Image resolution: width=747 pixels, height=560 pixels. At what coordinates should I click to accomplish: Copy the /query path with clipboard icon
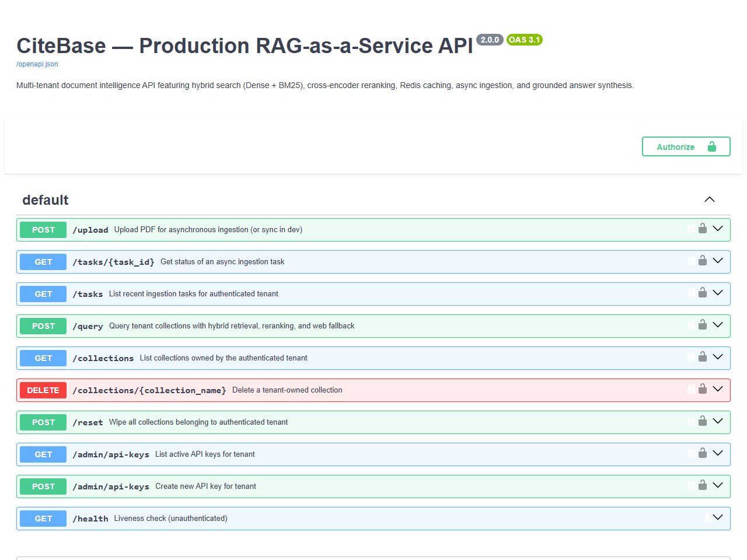coord(691,325)
